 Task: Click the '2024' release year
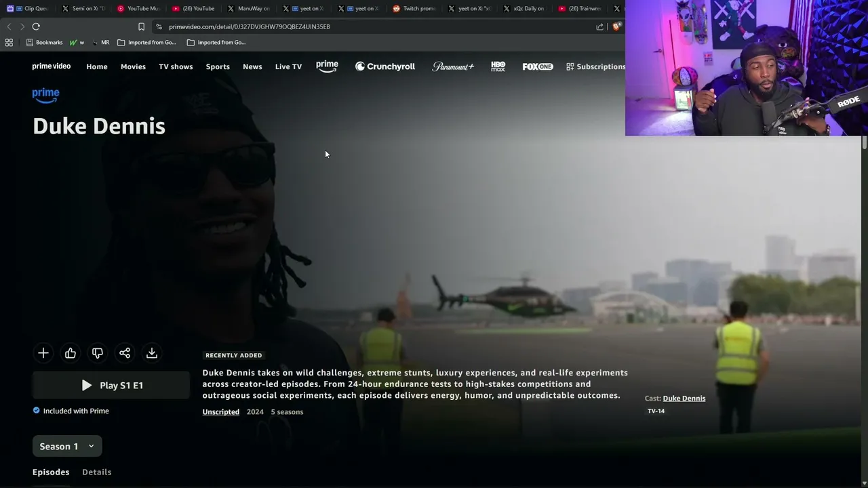pyautogui.click(x=255, y=411)
